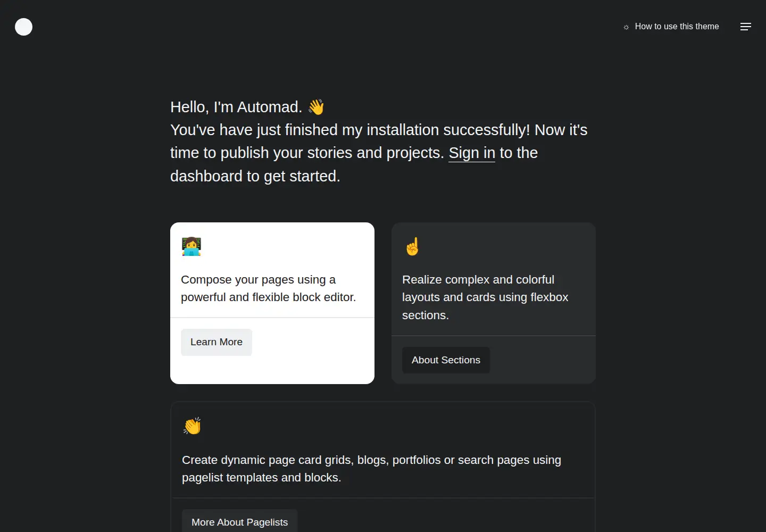Follow the Sign in link
Image resolution: width=766 pixels, height=532 pixels.
(472, 153)
